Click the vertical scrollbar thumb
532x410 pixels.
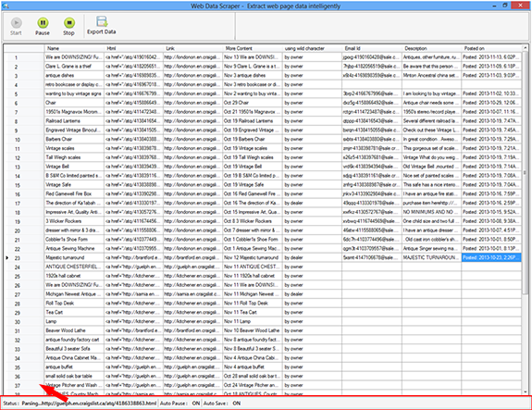pos(526,173)
